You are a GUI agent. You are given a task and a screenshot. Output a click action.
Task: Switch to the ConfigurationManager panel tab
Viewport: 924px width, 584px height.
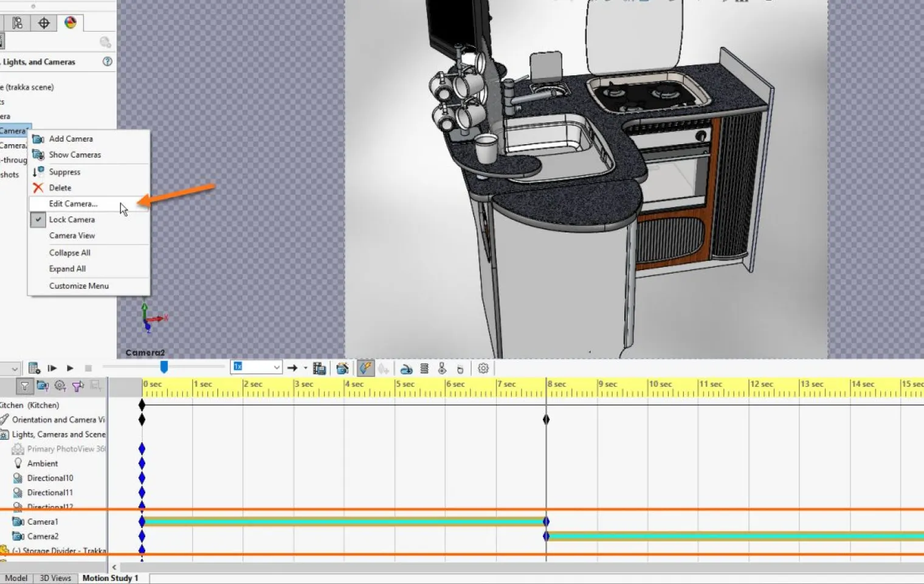pyautogui.click(x=18, y=23)
